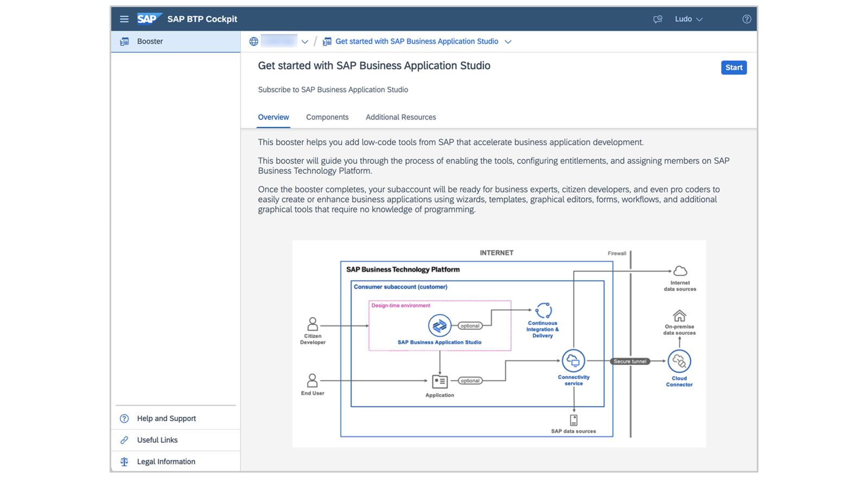868x478 pixels.
Task: Click the Cloud Connector icon
Action: (679, 361)
